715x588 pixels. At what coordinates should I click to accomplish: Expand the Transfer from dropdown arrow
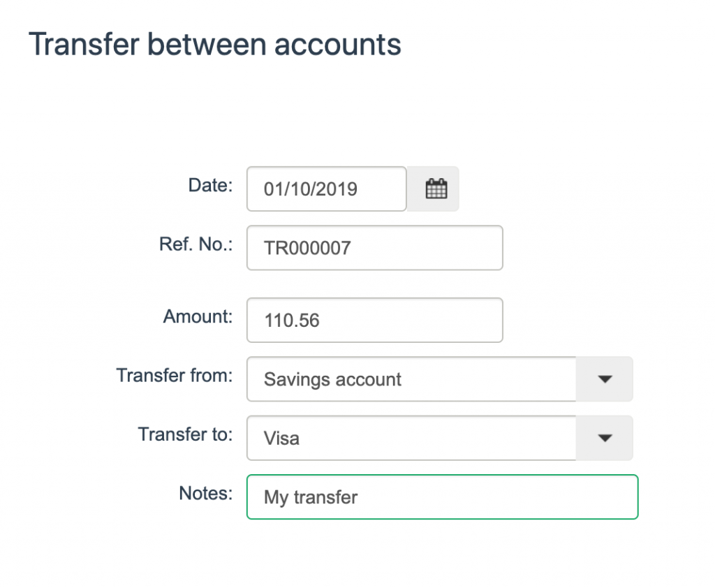[x=605, y=379]
